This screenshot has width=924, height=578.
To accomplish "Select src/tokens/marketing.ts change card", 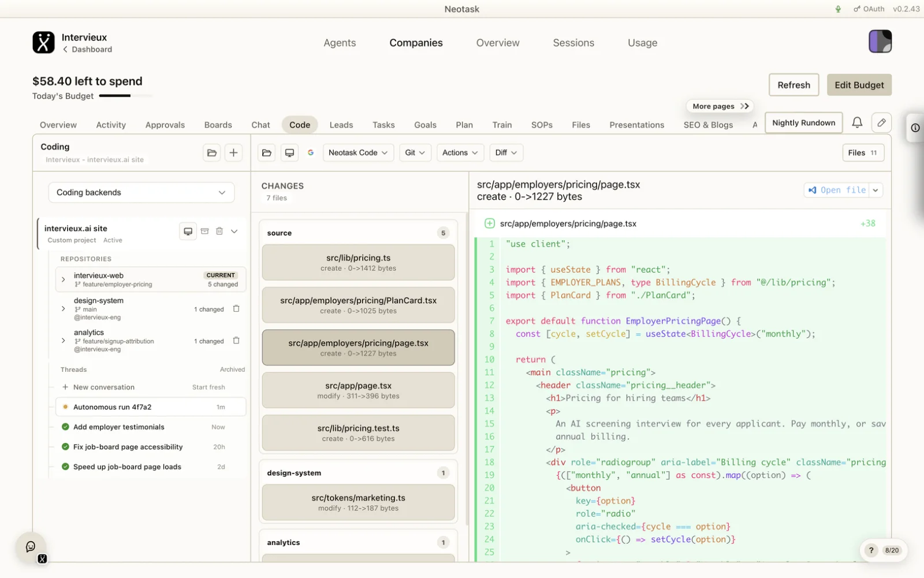I will pyautogui.click(x=358, y=502).
